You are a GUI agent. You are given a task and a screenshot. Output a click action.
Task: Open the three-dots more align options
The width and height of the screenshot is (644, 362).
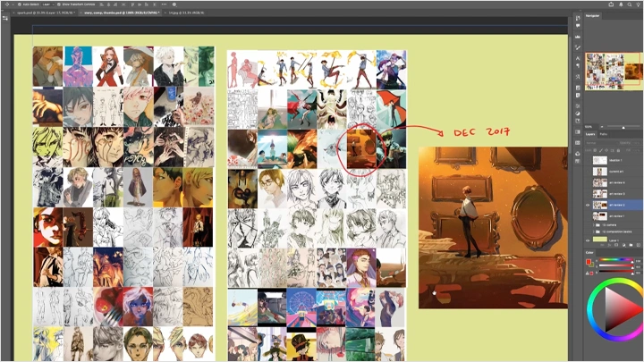click(x=164, y=4)
